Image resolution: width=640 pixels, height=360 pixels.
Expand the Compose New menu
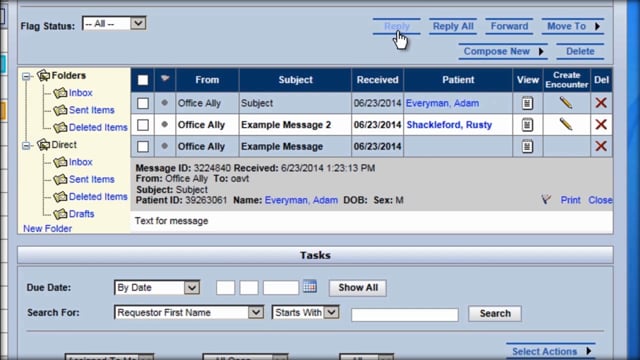(x=503, y=51)
